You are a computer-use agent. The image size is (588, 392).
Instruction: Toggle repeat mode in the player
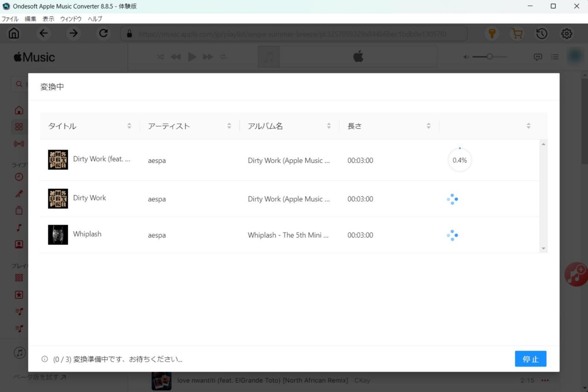point(223,57)
